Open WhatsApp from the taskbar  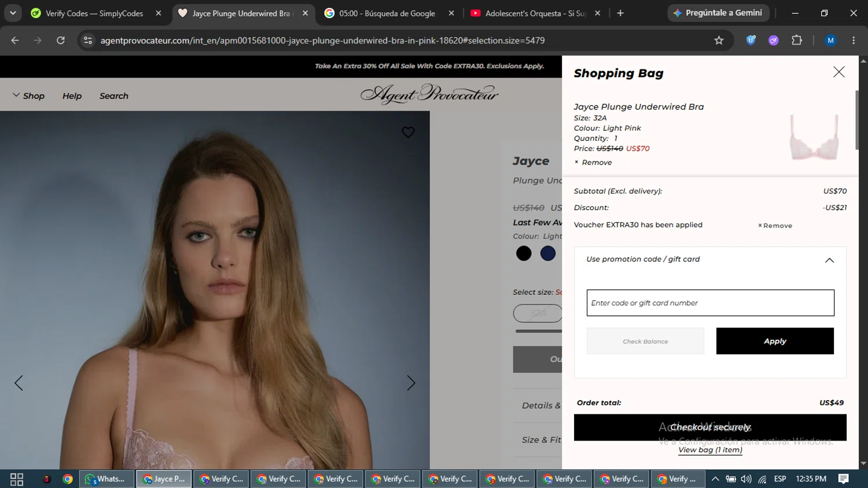click(x=106, y=479)
